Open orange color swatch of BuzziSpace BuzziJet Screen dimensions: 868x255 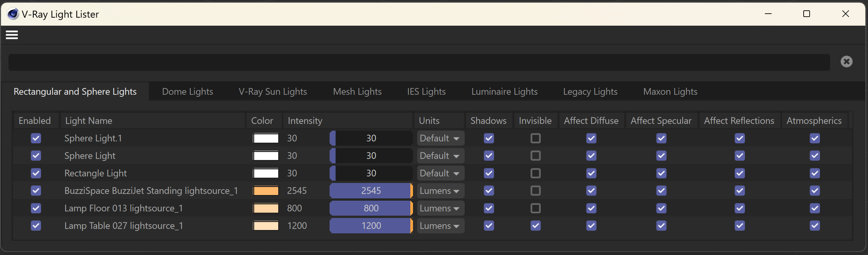click(x=266, y=191)
